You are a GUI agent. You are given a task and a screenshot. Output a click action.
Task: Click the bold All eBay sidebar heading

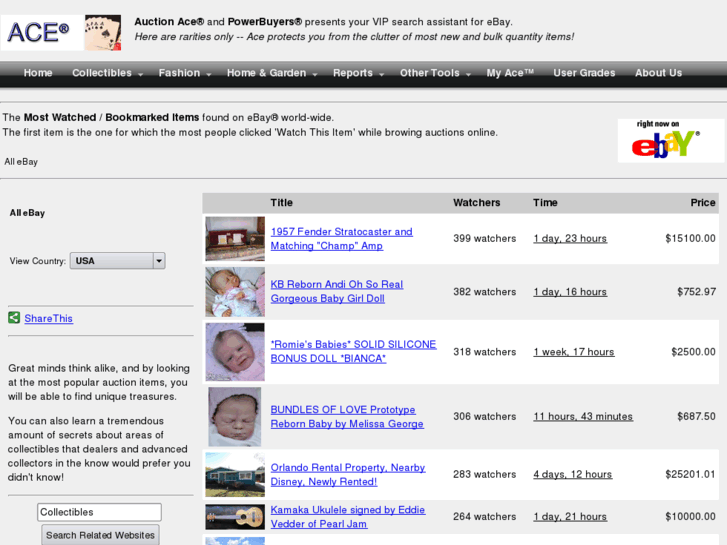tap(27, 213)
